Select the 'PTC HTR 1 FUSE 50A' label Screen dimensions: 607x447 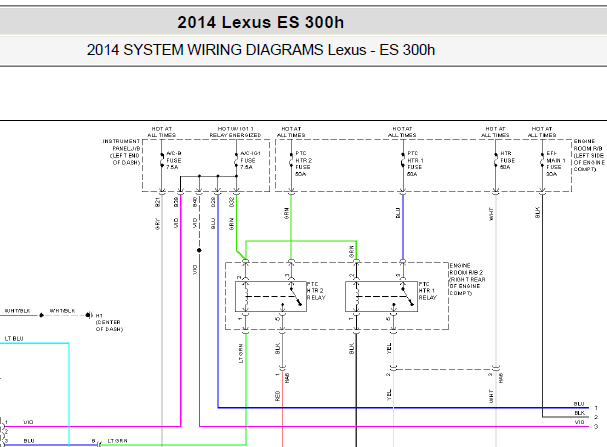tap(415, 164)
